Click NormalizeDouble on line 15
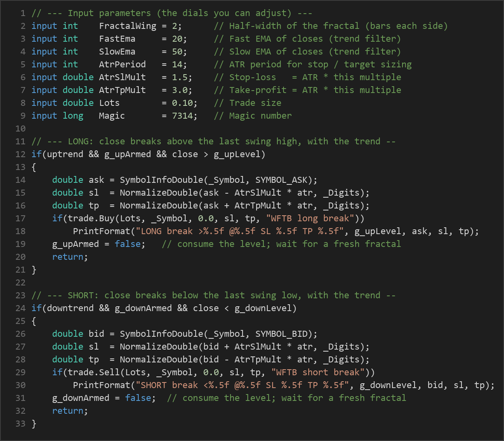The image size is (504, 441). 159,193
